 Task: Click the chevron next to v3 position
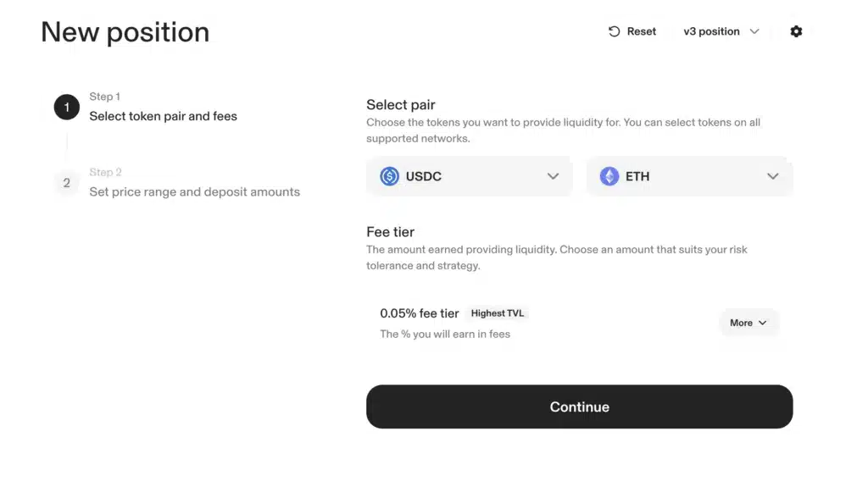click(x=754, y=31)
